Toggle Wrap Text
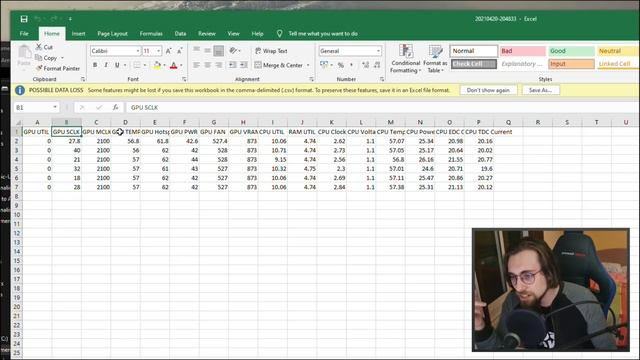 click(x=271, y=51)
